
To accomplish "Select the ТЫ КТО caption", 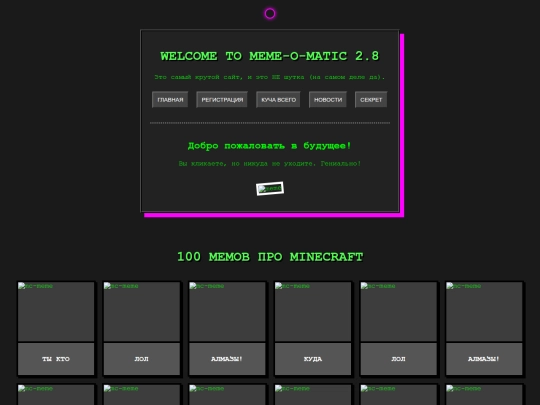I will (x=56, y=359).
